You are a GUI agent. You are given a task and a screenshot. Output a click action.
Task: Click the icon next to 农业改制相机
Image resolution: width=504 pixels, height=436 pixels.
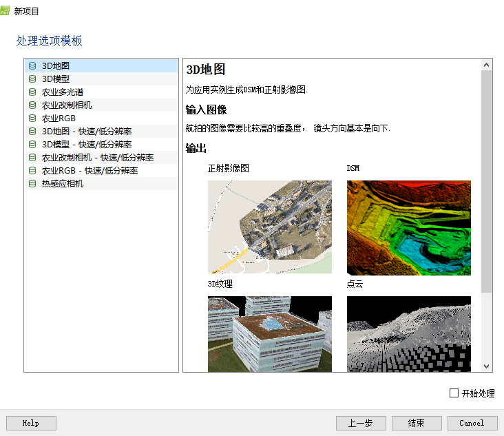point(32,105)
